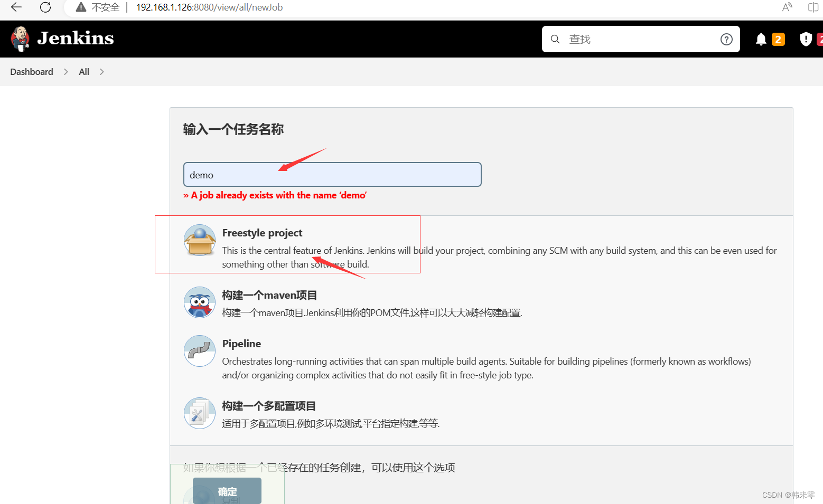Viewport: 823px width, 504px height.
Task: Open the search help question mark icon
Action: (726, 39)
